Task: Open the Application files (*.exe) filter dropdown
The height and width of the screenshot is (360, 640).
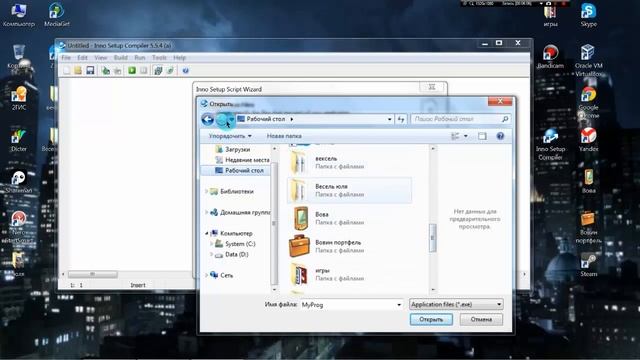Action: (x=456, y=304)
